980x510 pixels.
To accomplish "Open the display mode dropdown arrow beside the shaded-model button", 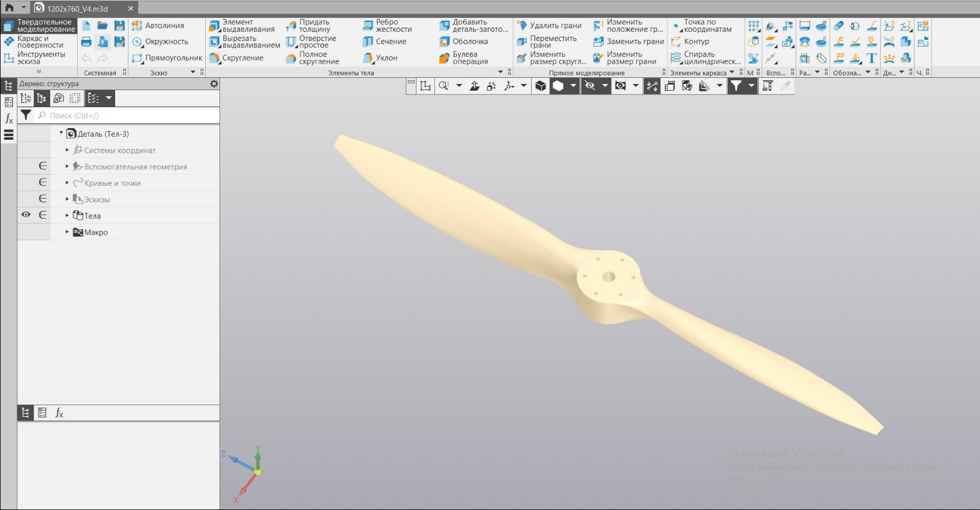I will point(573,86).
